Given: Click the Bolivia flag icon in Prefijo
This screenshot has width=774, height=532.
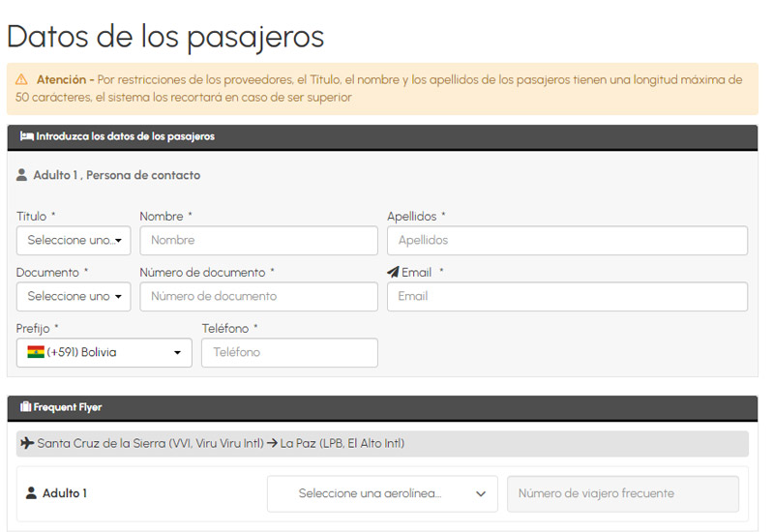Looking at the screenshot, I should (36, 353).
